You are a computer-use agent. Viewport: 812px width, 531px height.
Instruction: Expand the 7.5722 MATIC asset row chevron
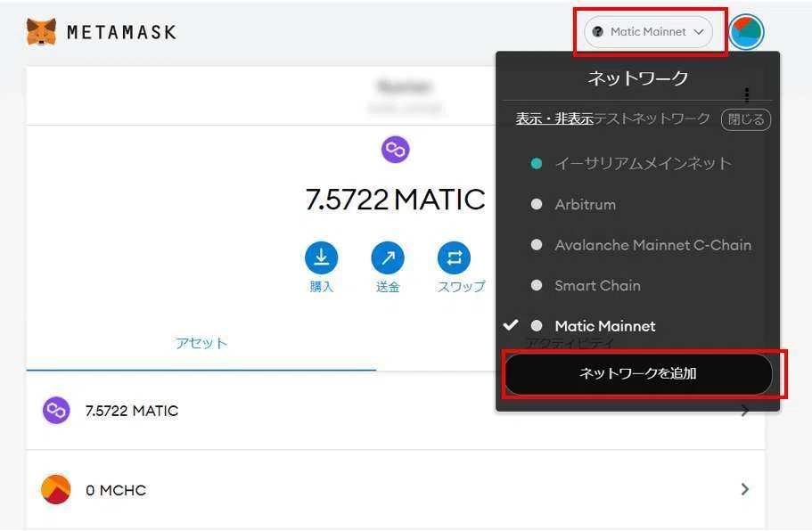(744, 411)
